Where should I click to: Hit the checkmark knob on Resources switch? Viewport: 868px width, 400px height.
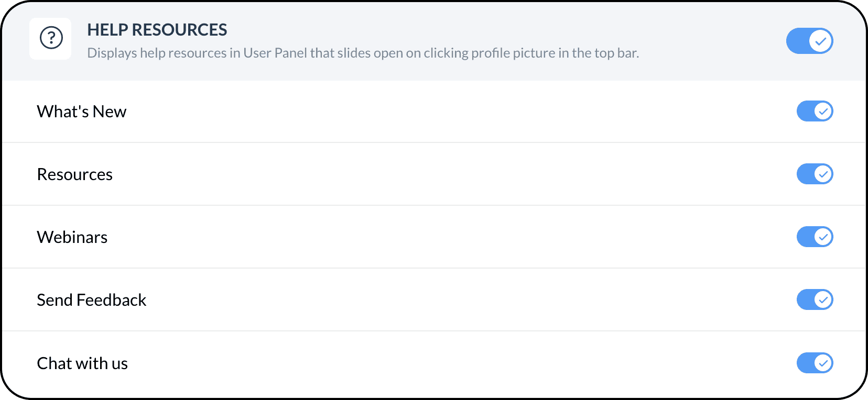(x=823, y=174)
